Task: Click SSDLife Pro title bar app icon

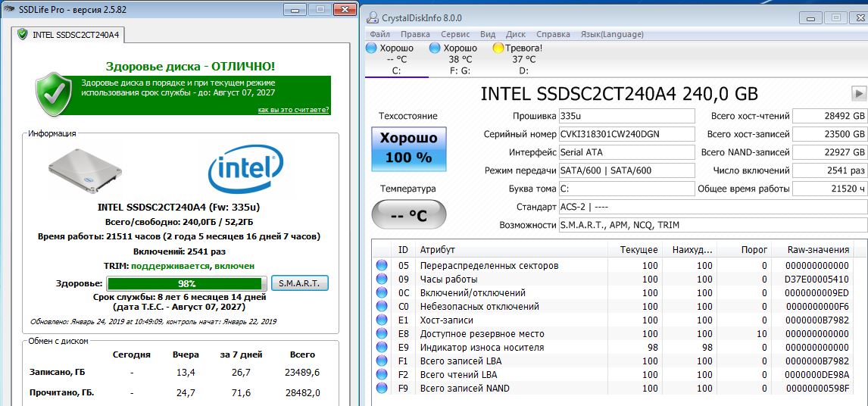Action: click(8, 9)
